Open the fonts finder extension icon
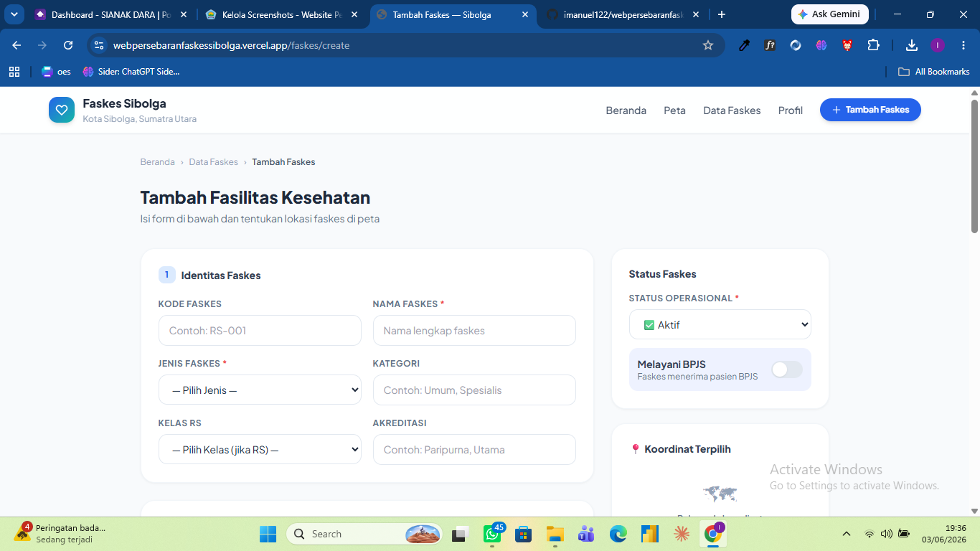The height and width of the screenshot is (551, 980). click(770, 45)
